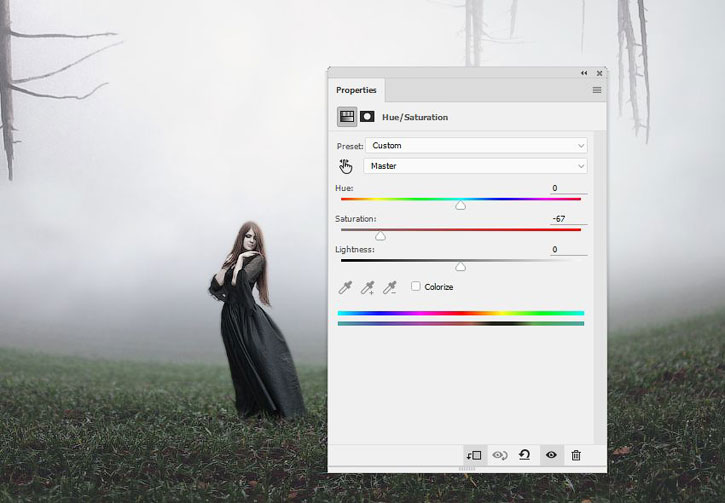Click the Hue slider handle

pos(460,205)
